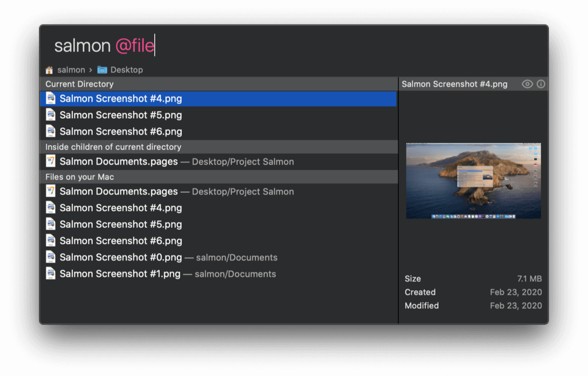Click the desktop preview thumbnail image
The image size is (588, 376).
point(473,180)
